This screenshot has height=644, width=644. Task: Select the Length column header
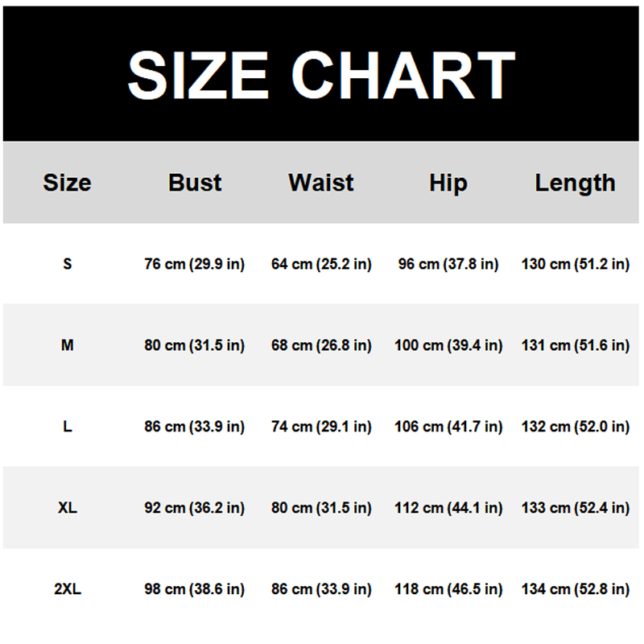[575, 183]
